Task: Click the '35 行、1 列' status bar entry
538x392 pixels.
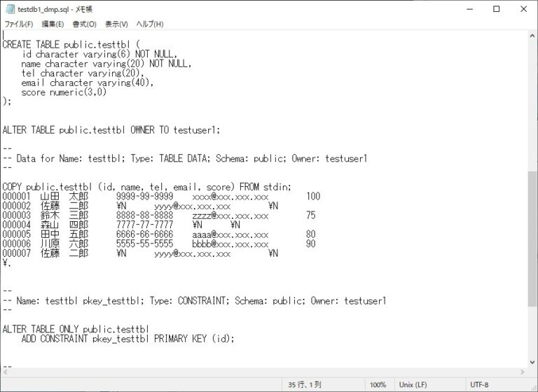Action: tap(305, 384)
